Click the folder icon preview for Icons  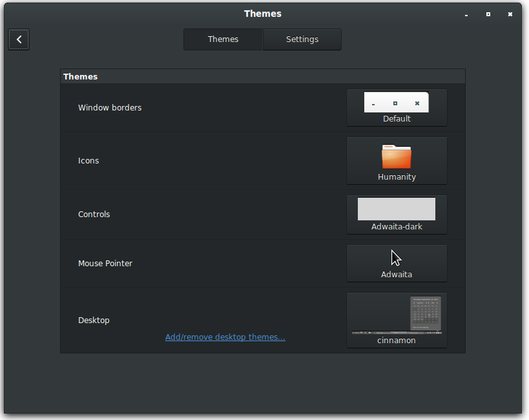[x=396, y=155]
